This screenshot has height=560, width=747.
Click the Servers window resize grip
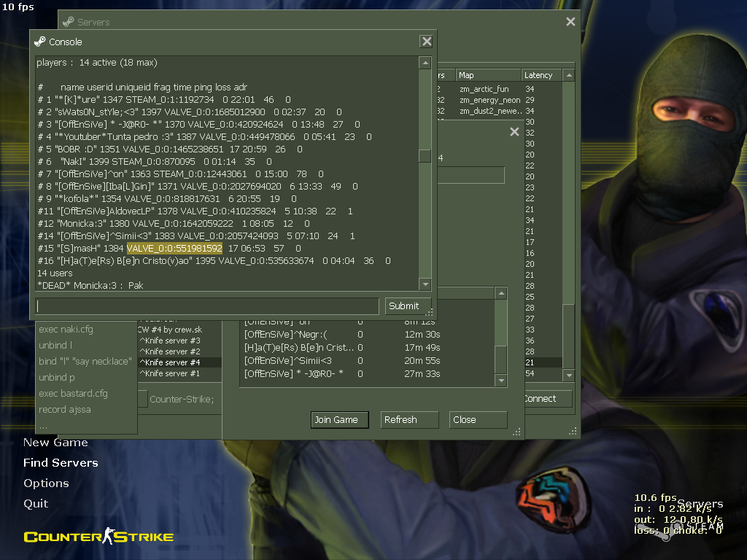[573, 431]
